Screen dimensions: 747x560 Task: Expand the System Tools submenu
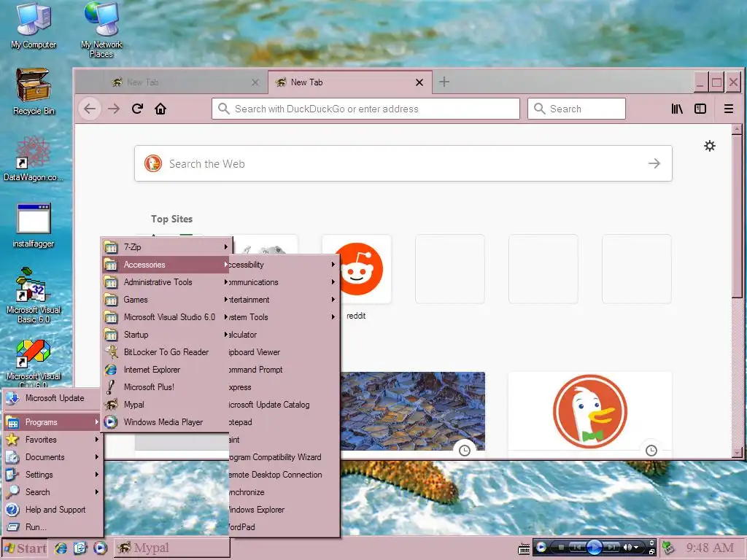click(x=283, y=317)
